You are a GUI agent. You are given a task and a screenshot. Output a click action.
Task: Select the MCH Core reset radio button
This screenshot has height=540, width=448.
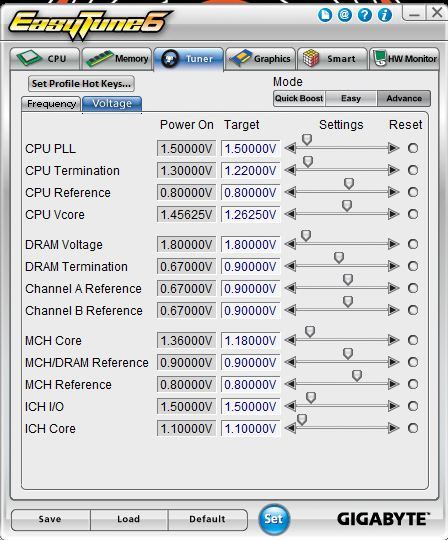413,340
